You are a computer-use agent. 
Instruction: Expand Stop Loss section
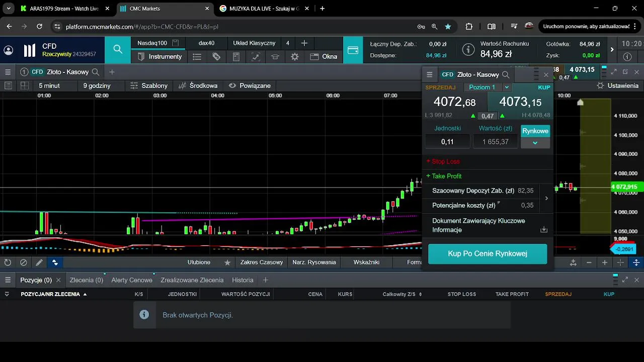[x=443, y=161]
